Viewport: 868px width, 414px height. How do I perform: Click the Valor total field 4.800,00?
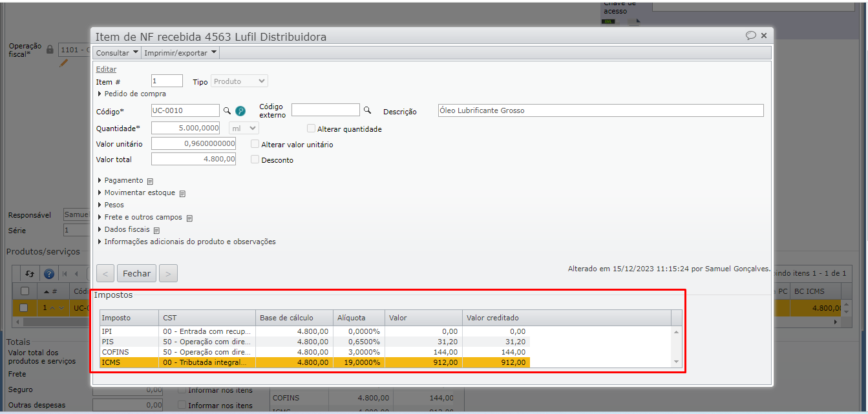[193, 159]
